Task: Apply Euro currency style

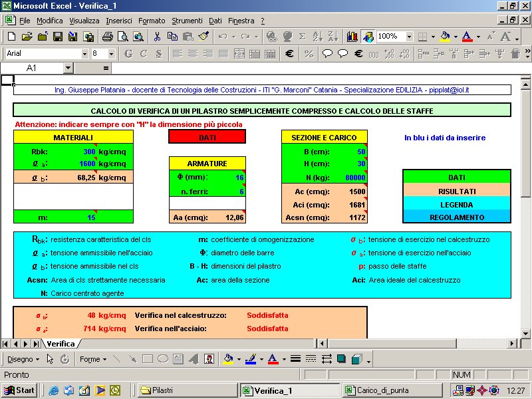Action: pyautogui.click(x=289, y=54)
